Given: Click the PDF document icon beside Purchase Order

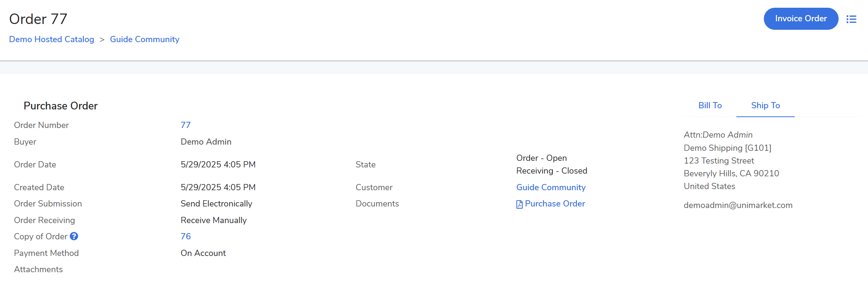Looking at the screenshot, I should (519, 204).
